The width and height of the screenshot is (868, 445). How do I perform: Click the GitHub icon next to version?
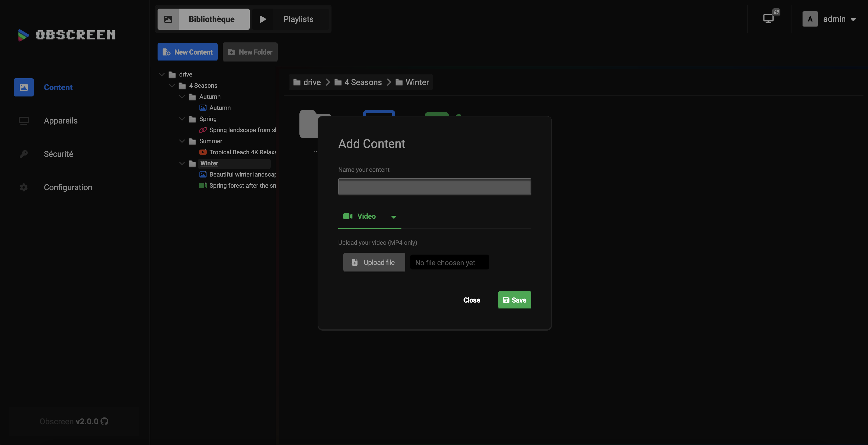tap(105, 421)
